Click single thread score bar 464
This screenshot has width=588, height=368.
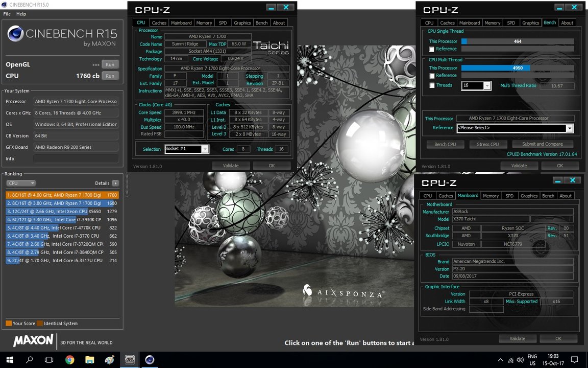pos(518,41)
